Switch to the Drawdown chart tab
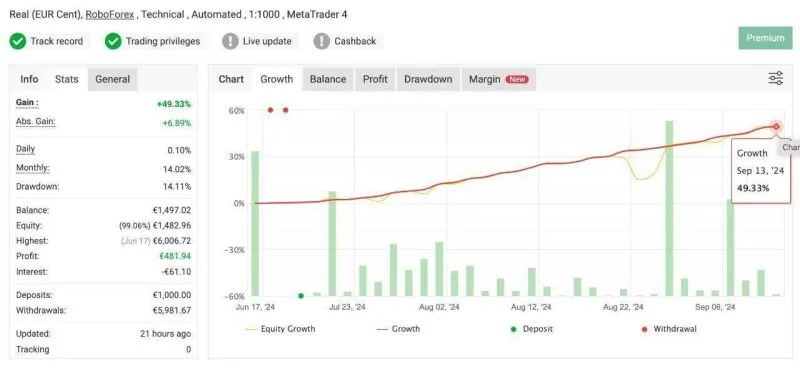 click(428, 79)
